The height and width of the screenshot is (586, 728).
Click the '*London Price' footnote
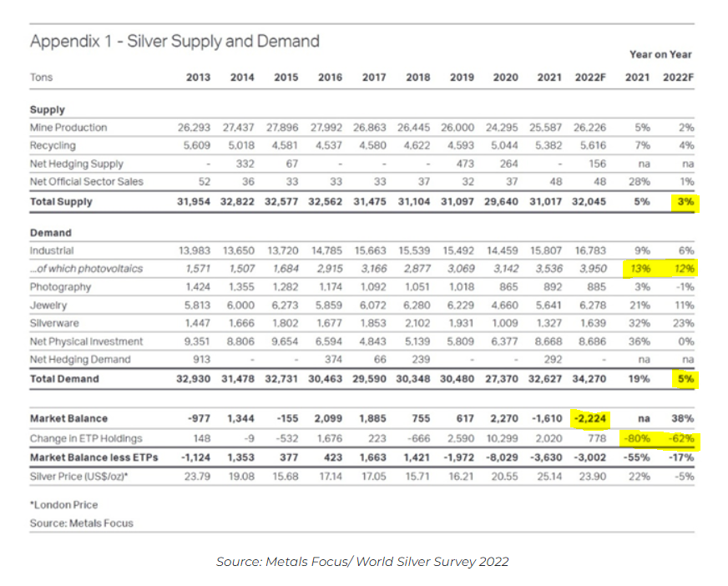click(x=64, y=505)
